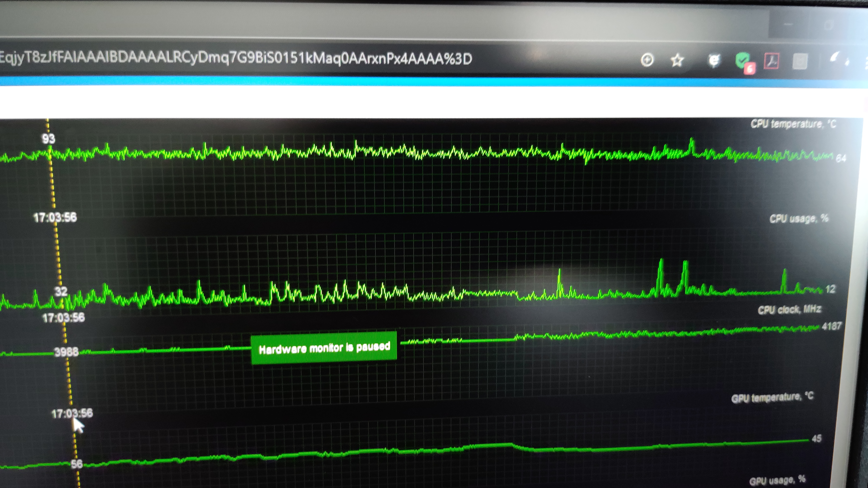Click the current CPU usage value 12
The width and height of the screenshot is (868, 488).
[830, 289]
